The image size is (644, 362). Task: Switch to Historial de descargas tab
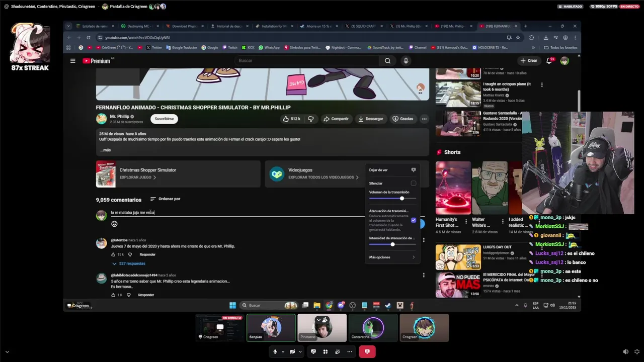(229, 26)
